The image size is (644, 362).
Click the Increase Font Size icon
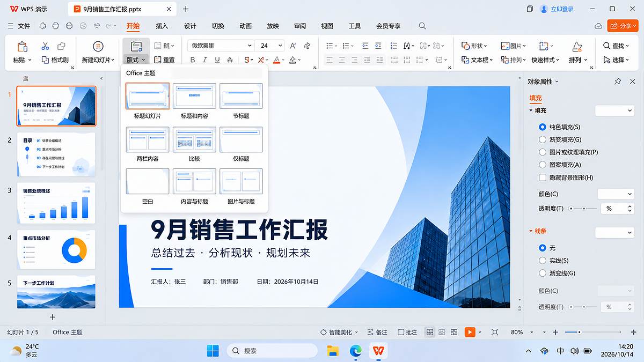click(293, 46)
